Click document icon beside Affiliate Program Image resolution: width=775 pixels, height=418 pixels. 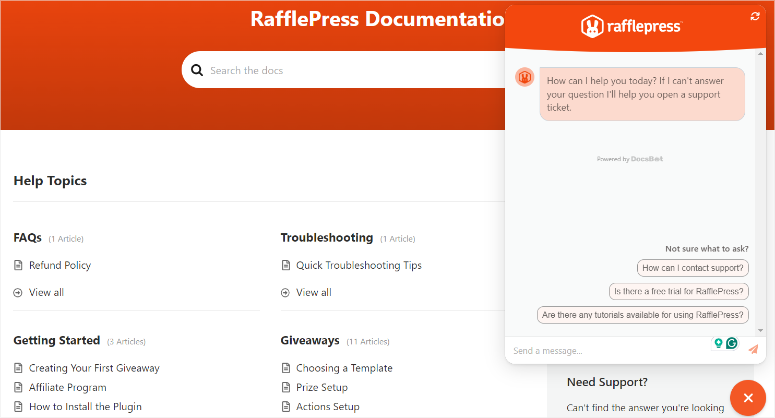pyautogui.click(x=18, y=387)
